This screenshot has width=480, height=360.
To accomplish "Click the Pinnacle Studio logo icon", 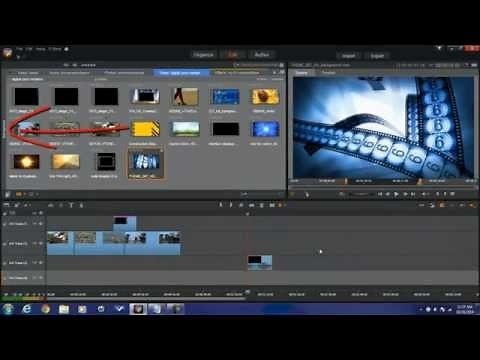I will [7, 53].
